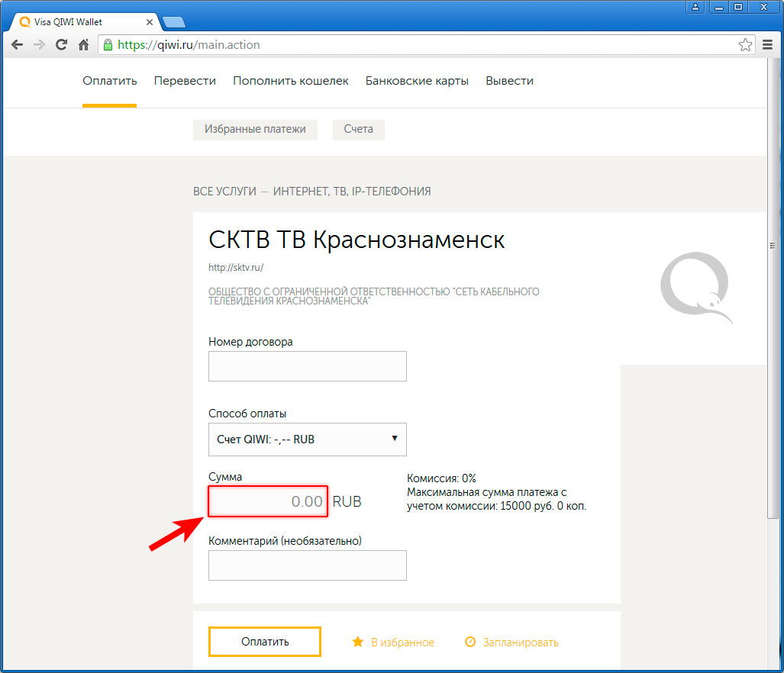This screenshot has height=673, width=784.
Task: Click the clock icon next to Запланировать
Action: 470,642
